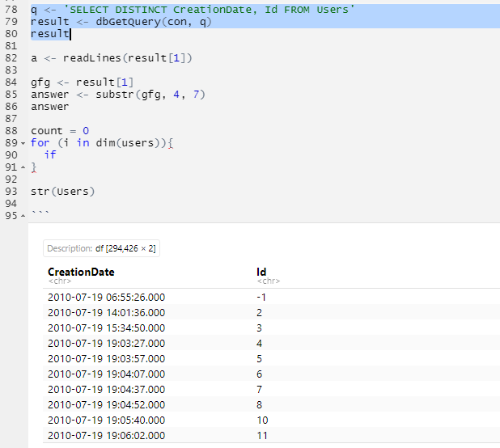Select cell 2010-07-19 19:04:07.000
The image size is (500, 448).
click(106, 374)
